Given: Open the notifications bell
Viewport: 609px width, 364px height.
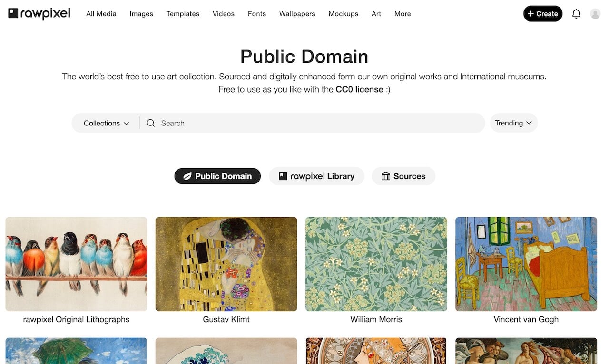Looking at the screenshot, I should point(576,14).
